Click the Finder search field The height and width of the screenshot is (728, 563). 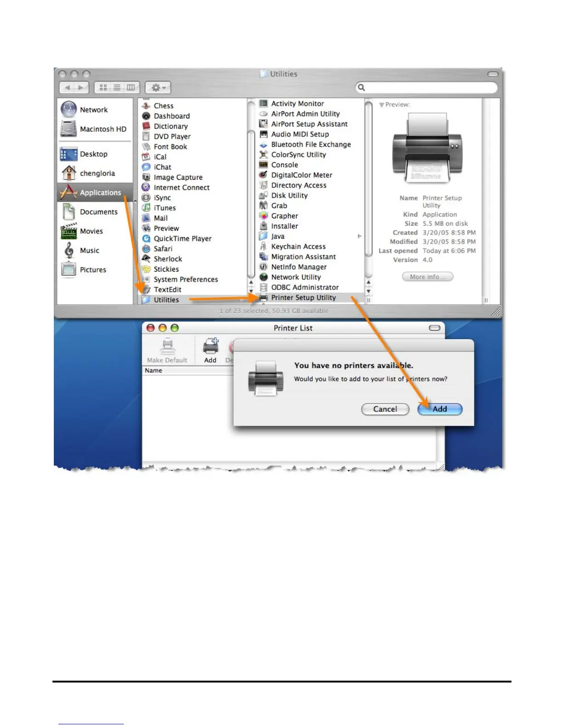[426, 87]
